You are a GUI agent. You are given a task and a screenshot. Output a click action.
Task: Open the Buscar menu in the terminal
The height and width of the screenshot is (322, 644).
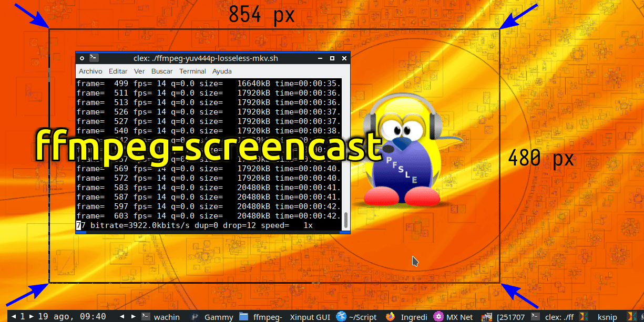pyautogui.click(x=161, y=71)
